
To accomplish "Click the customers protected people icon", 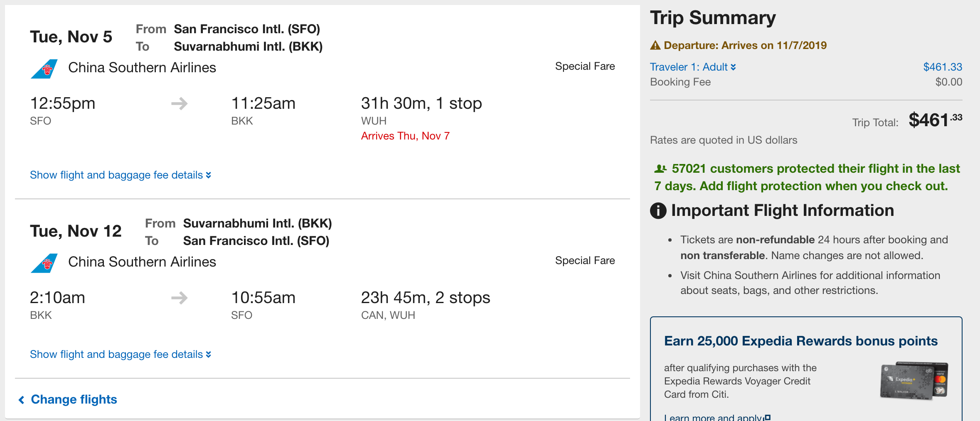I will tap(660, 169).
